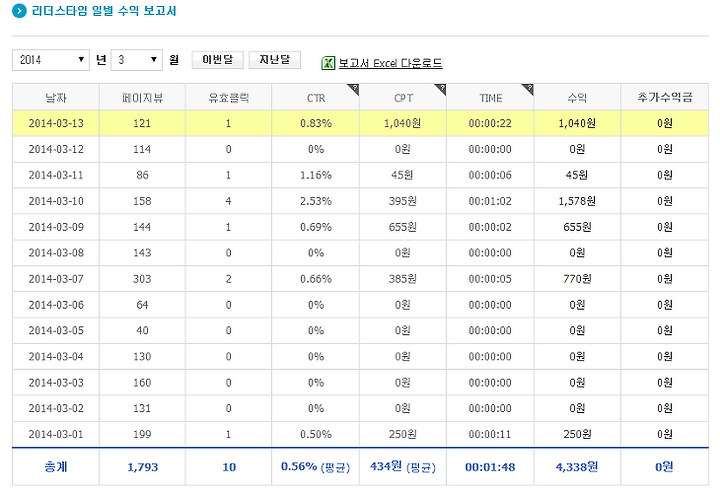Image resolution: width=720 pixels, height=496 pixels.
Task: Open the 2014 year dropdown
Action: [51, 60]
